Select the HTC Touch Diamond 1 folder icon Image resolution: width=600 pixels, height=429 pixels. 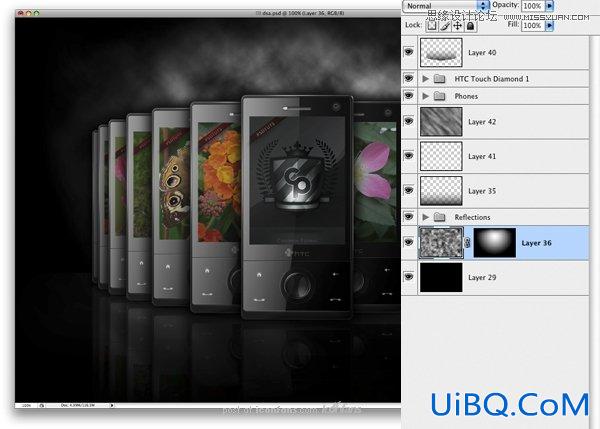pos(439,79)
